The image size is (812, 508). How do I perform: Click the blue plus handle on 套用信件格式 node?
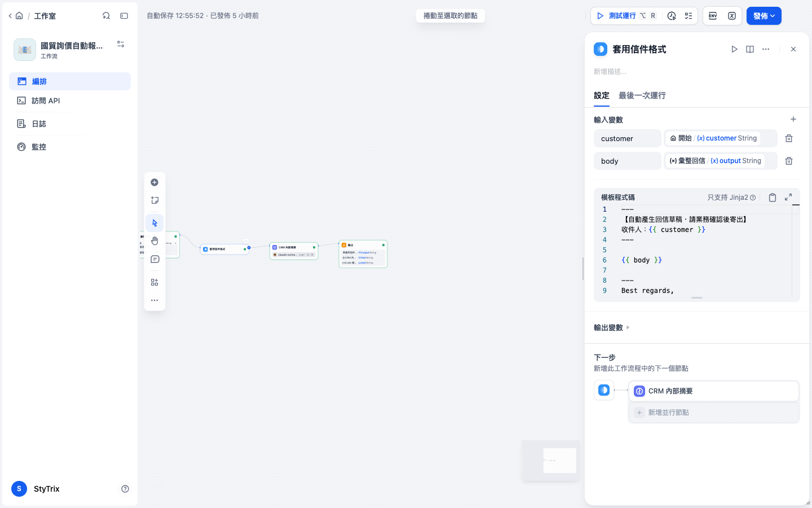(x=249, y=248)
